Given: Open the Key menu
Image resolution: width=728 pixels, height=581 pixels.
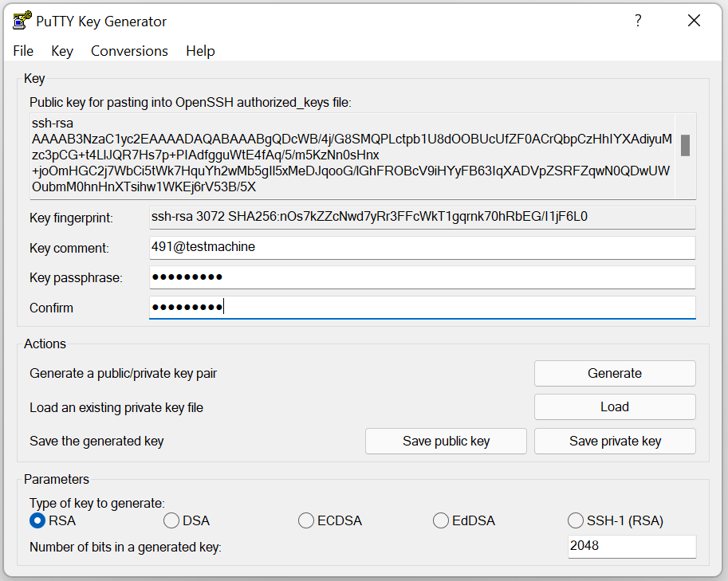Looking at the screenshot, I should (x=62, y=50).
